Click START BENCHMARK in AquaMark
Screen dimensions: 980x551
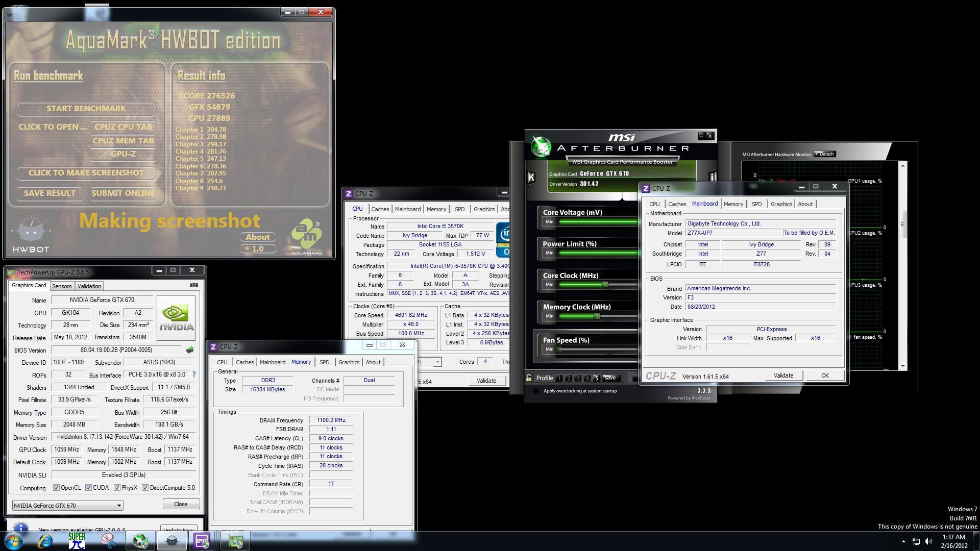click(86, 109)
